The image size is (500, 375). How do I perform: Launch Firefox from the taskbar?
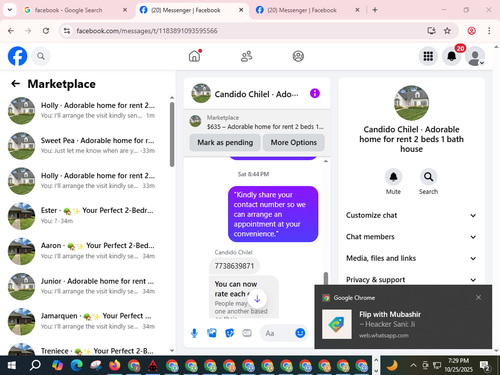tap(115, 366)
